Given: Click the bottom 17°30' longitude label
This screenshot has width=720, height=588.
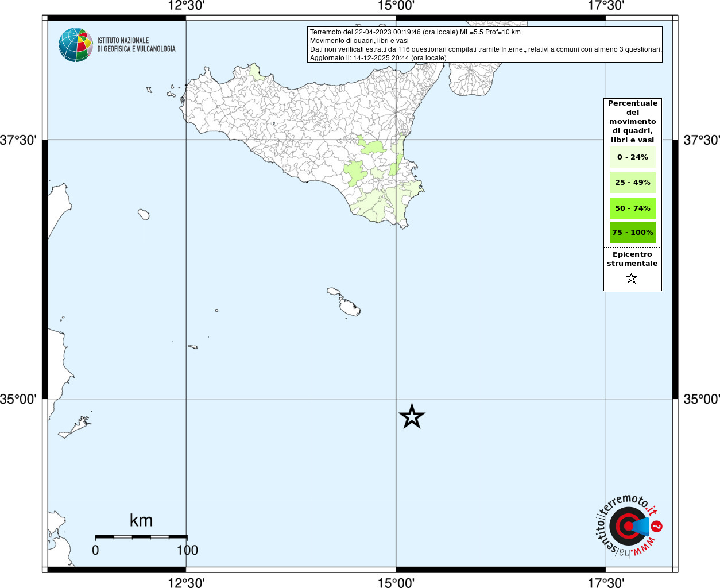Looking at the screenshot, I should (x=606, y=583).
